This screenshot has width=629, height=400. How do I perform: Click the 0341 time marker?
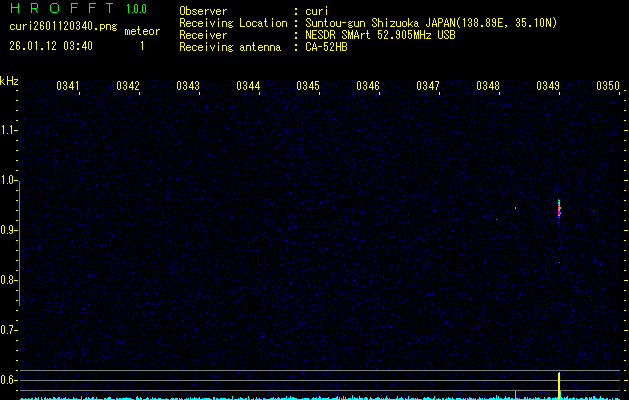[68, 86]
